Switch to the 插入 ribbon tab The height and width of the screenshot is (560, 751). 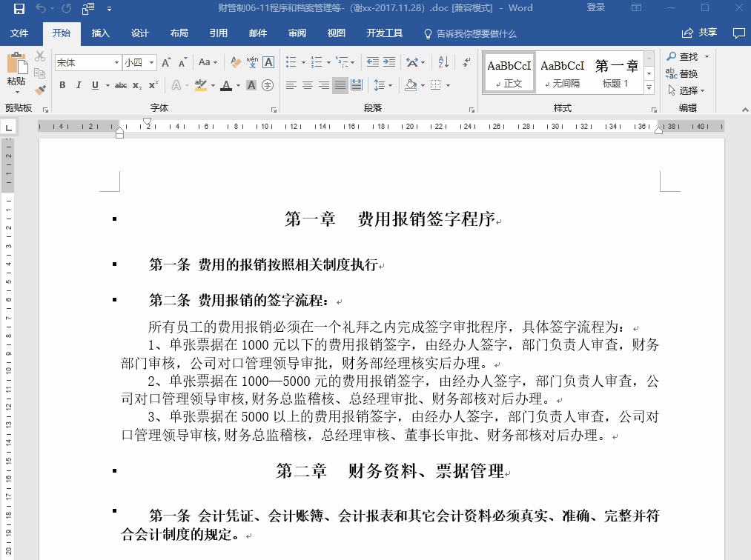click(x=101, y=33)
